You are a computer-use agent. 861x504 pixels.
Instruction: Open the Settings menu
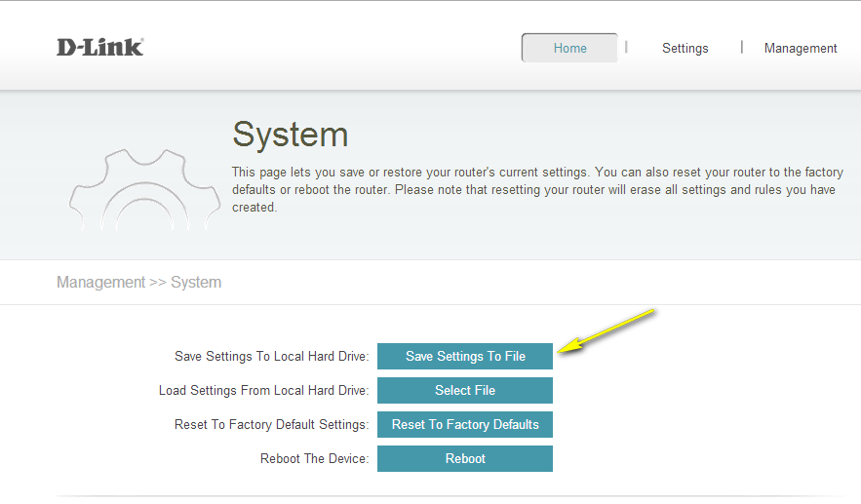click(x=685, y=48)
